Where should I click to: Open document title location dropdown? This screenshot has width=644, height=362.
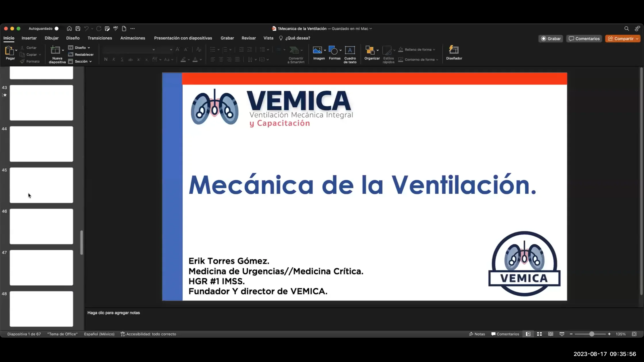pyautogui.click(x=371, y=28)
